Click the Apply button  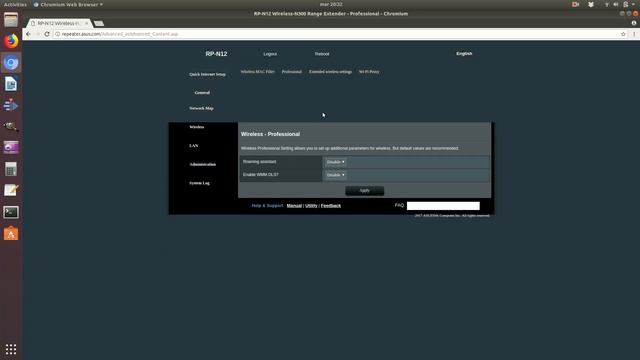pos(364,191)
